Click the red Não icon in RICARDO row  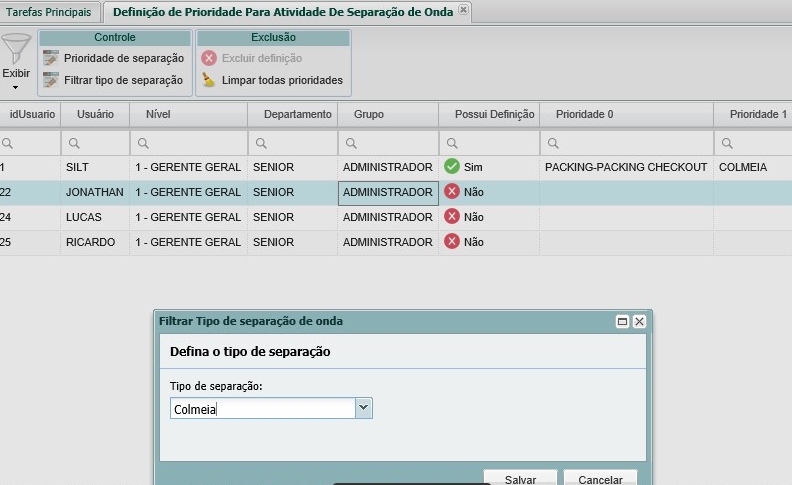pos(452,241)
